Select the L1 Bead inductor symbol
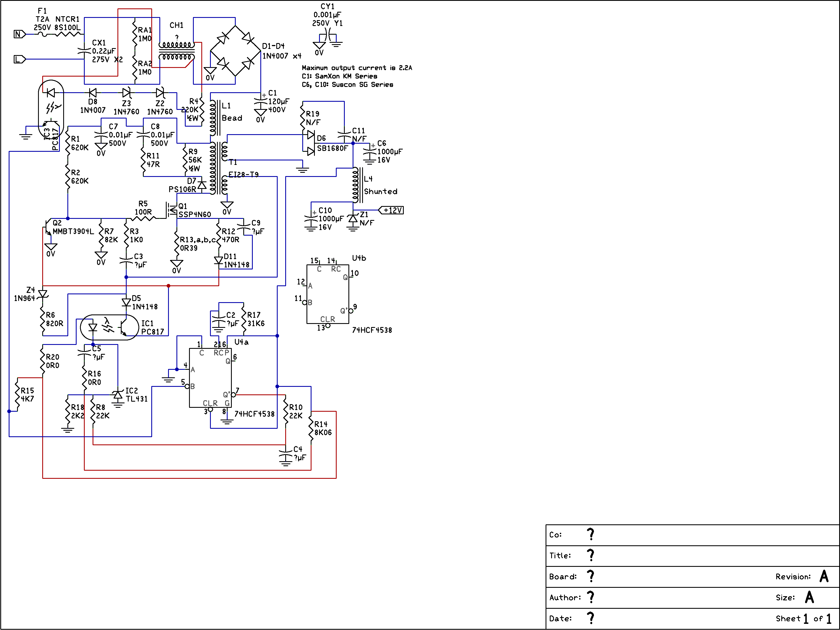The width and height of the screenshot is (840, 630). click(215, 118)
